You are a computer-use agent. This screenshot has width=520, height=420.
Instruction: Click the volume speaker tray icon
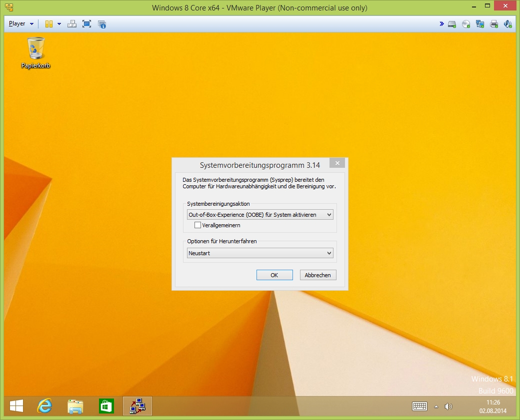point(448,407)
